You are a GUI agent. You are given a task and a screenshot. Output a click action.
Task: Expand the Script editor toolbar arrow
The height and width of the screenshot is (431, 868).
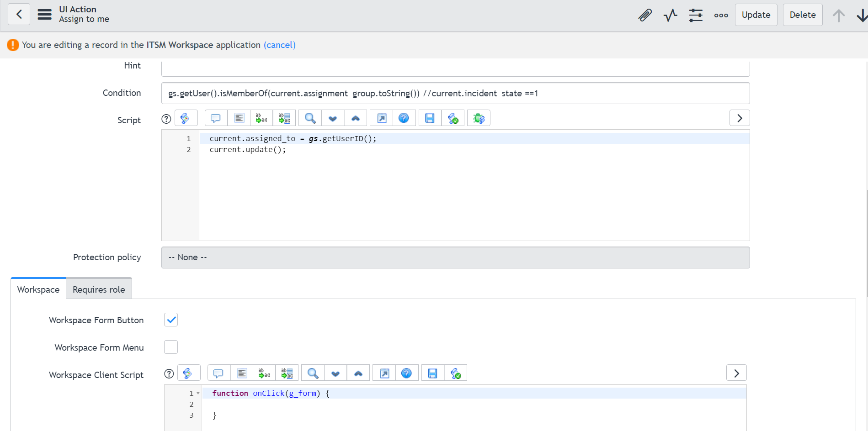[x=740, y=118]
